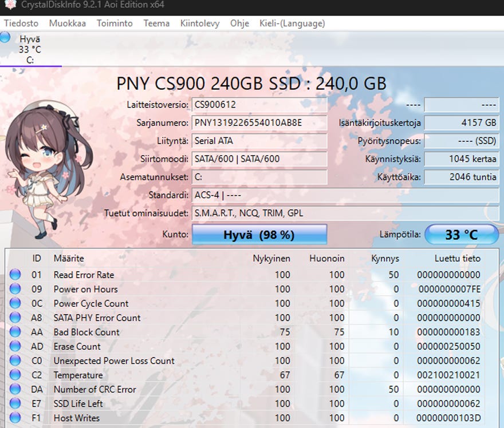Click status orb for SATA PHY Error Count row
Viewport: 504px width, 428px height.
pyautogui.click(x=15, y=318)
